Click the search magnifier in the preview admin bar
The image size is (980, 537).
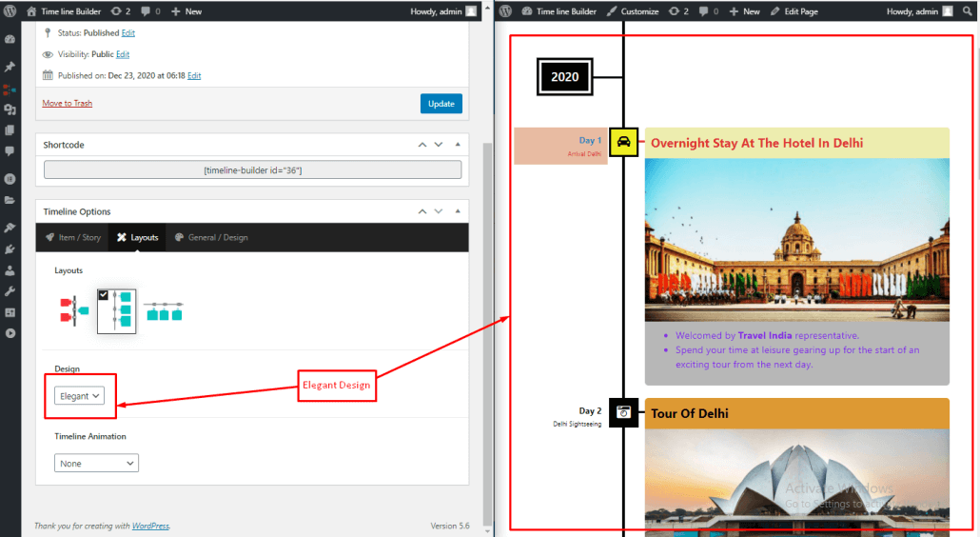(x=968, y=11)
